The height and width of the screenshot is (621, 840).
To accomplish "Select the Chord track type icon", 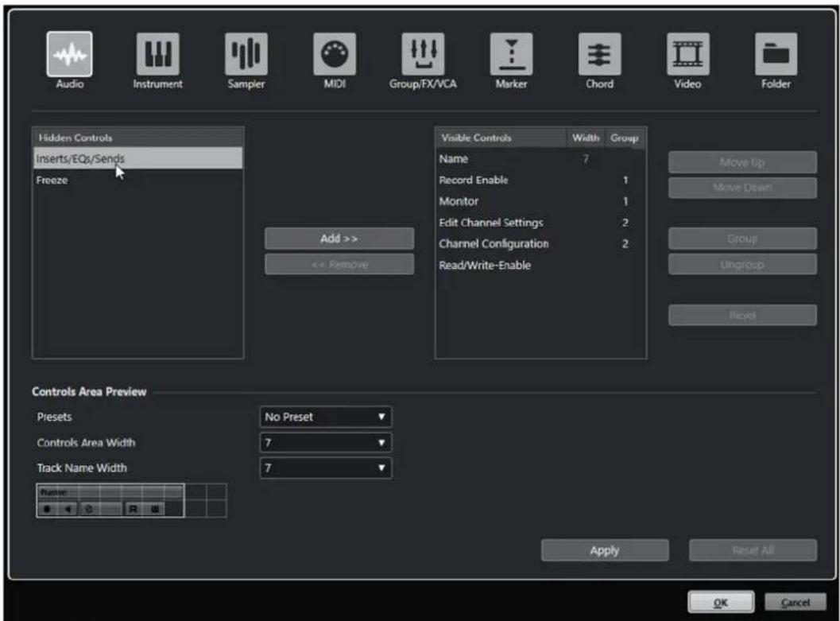I will point(599,53).
